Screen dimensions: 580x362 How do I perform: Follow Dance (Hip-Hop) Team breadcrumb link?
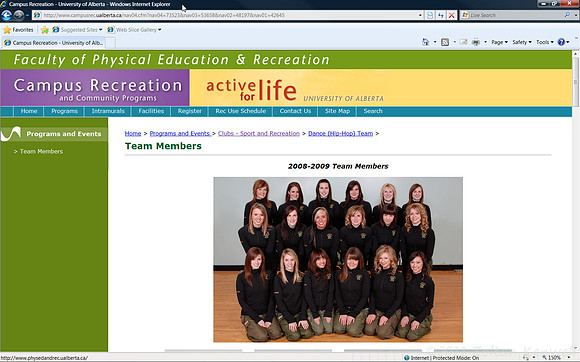[340, 133]
